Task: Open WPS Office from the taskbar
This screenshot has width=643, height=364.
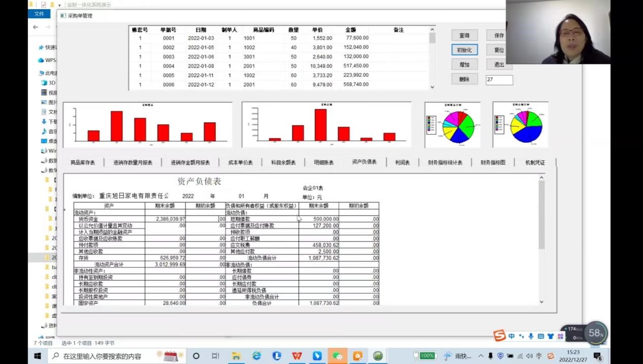Action: 297,356
